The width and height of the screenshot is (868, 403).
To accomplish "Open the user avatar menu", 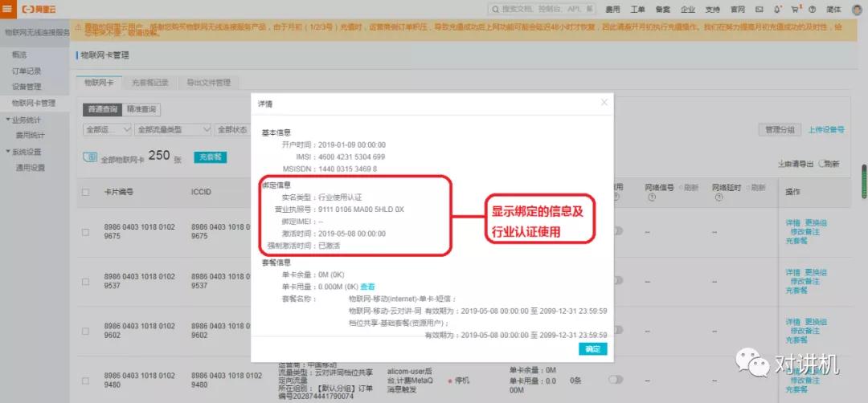I will (858, 9).
